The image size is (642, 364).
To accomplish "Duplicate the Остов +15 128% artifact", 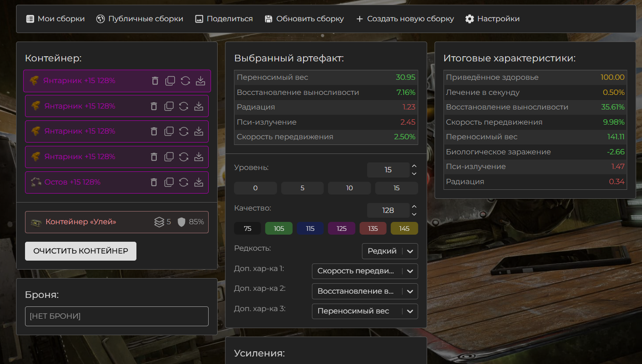I will (x=169, y=182).
